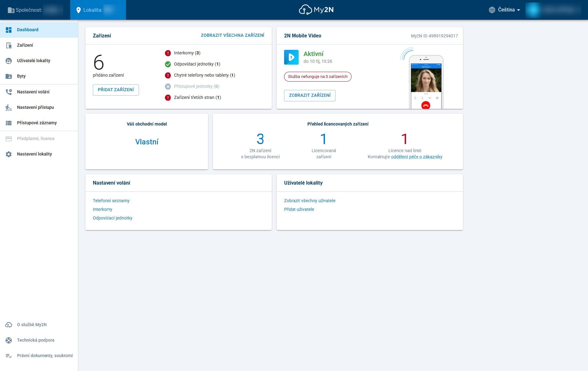Open Nastavení lokality in the sidebar

tap(39, 154)
